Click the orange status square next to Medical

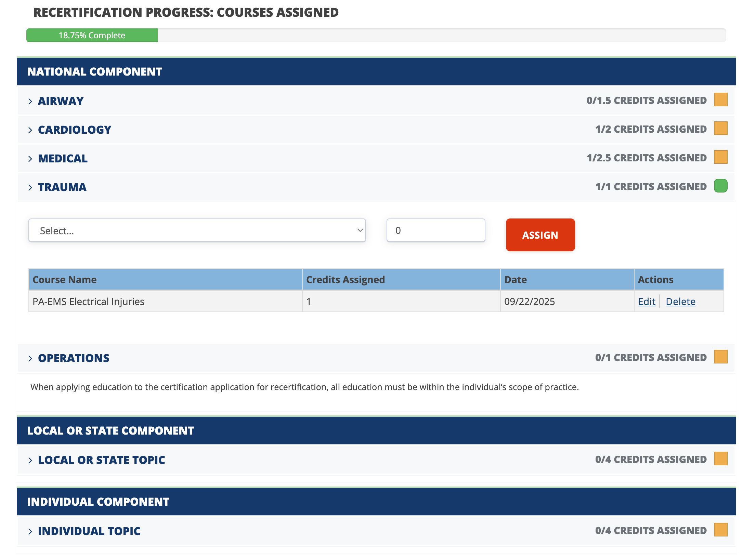[720, 157]
